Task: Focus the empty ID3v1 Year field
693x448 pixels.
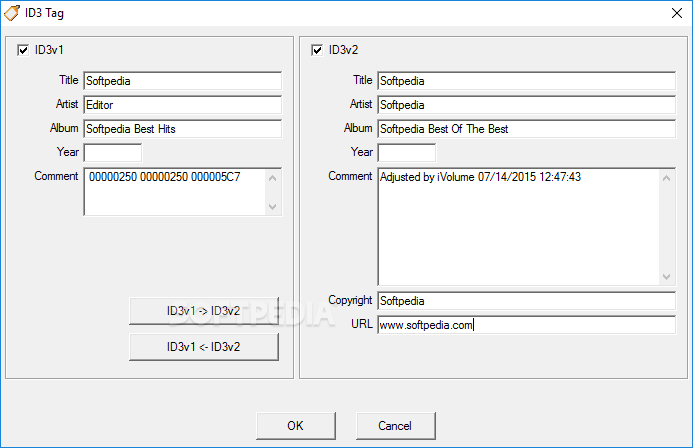Action: pyautogui.click(x=113, y=152)
